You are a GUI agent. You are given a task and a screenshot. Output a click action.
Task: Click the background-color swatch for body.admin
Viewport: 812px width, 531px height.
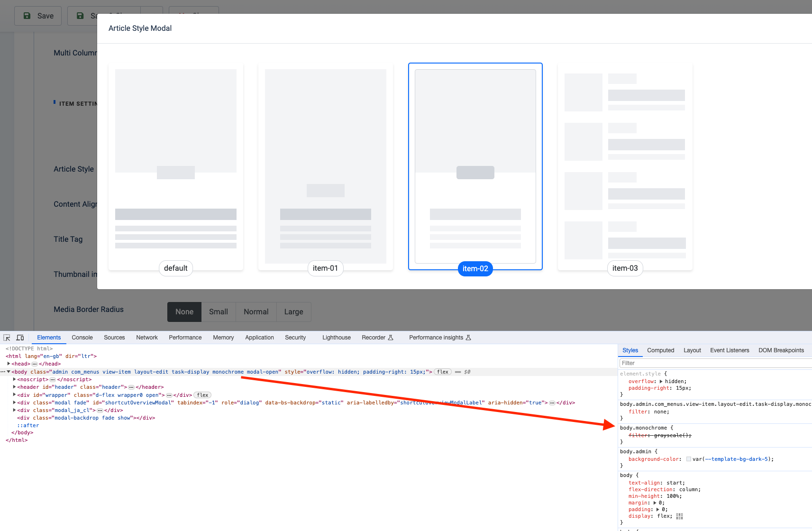click(x=688, y=459)
